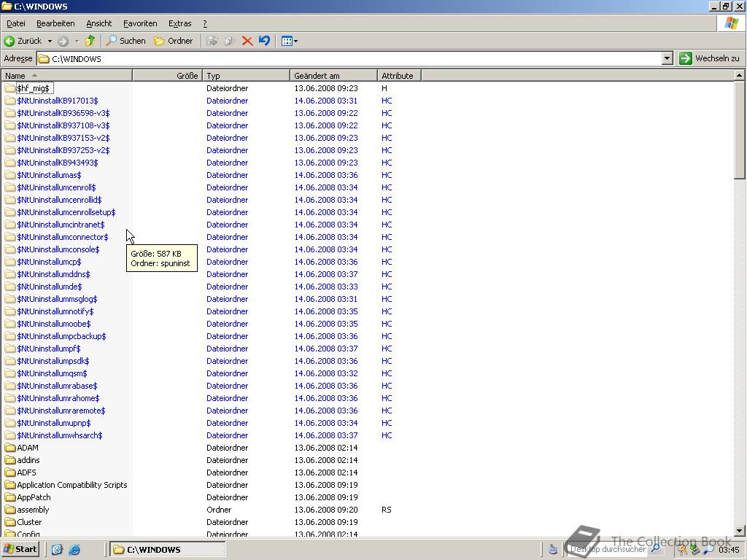Click the address bar showing C:\WINDOWS
This screenshot has height=560, width=747.
[349, 58]
